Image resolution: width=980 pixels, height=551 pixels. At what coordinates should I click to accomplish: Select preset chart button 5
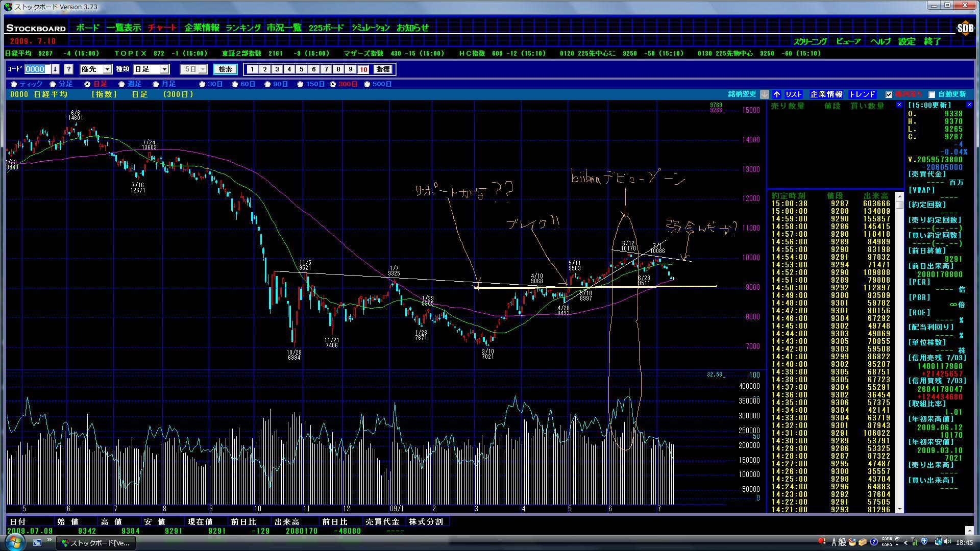click(302, 69)
